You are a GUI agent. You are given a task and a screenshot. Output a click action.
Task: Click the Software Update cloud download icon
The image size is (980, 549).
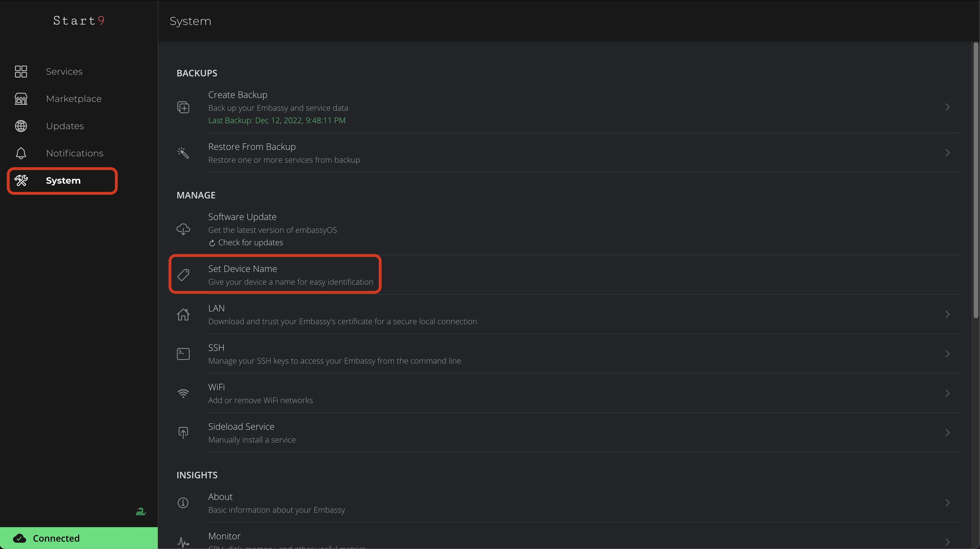click(x=183, y=229)
